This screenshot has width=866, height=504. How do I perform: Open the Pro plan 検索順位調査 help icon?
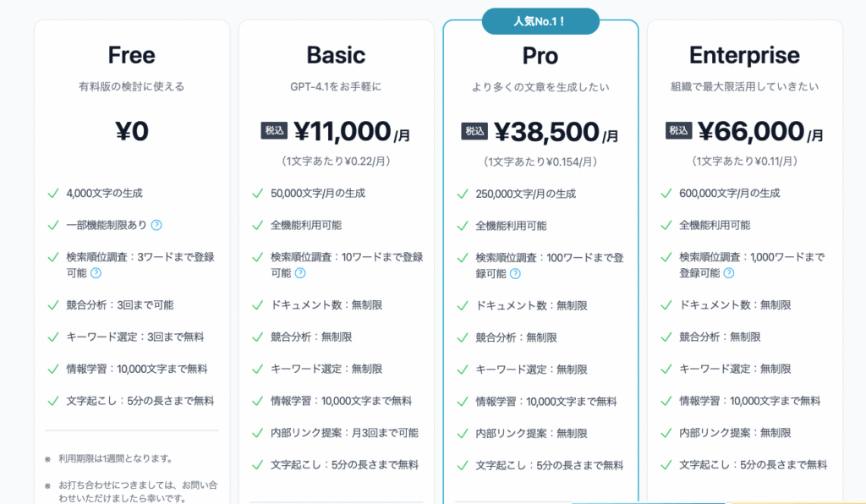coord(515,274)
